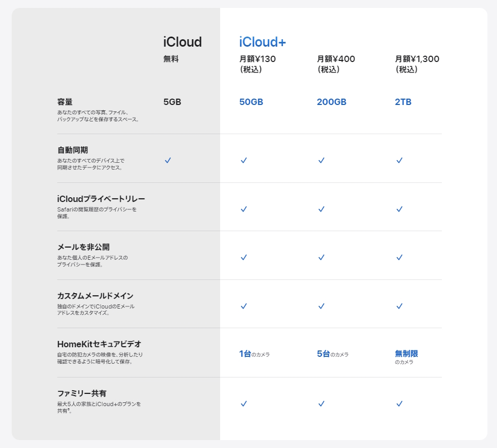Select the blue iCloud+ heading
The height and width of the screenshot is (448, 497).
coord(262,41)
